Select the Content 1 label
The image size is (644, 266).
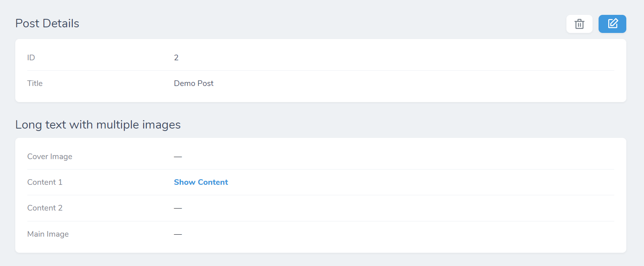pyautogui.click(x=45, y=182)
